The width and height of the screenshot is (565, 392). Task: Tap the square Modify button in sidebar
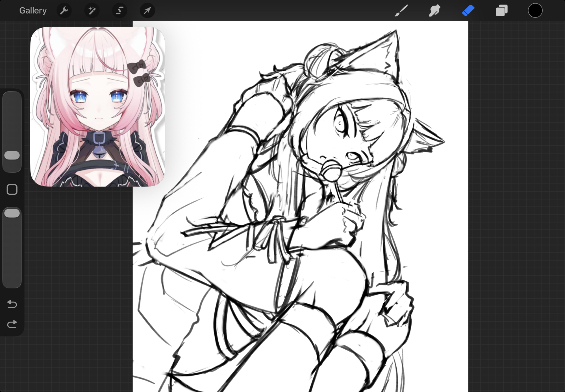(12, 189)
